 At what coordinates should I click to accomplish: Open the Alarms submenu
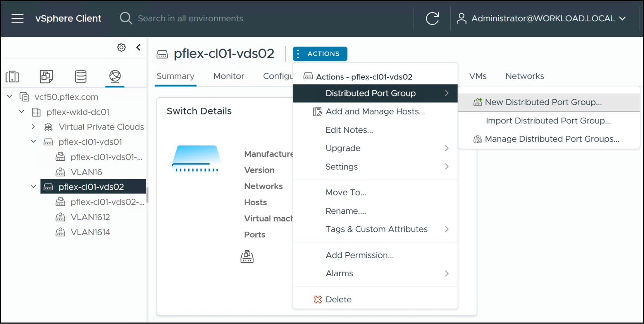pyautogui.click(x=375, y=274)
